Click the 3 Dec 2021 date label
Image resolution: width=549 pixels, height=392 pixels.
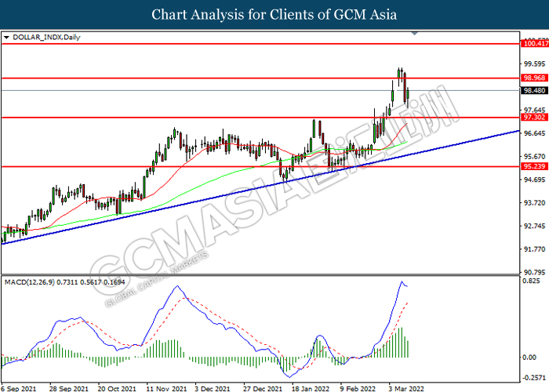pos(213,388)
